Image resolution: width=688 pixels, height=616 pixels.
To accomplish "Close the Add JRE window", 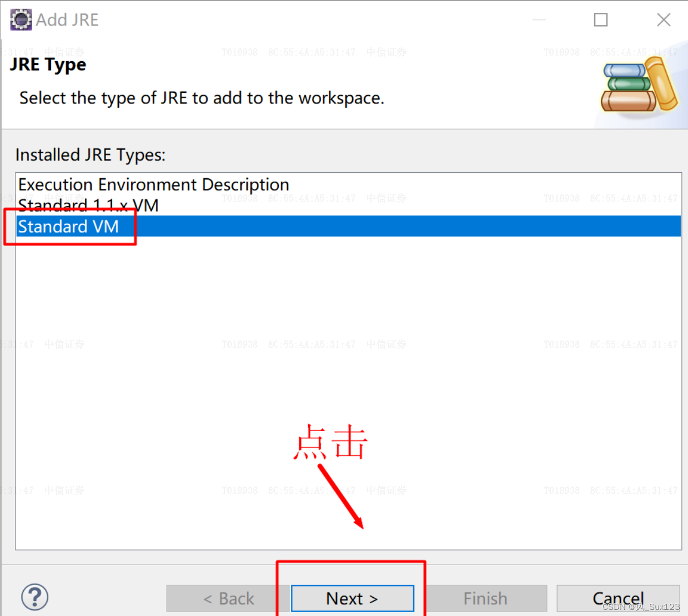I will pos(664,20).
